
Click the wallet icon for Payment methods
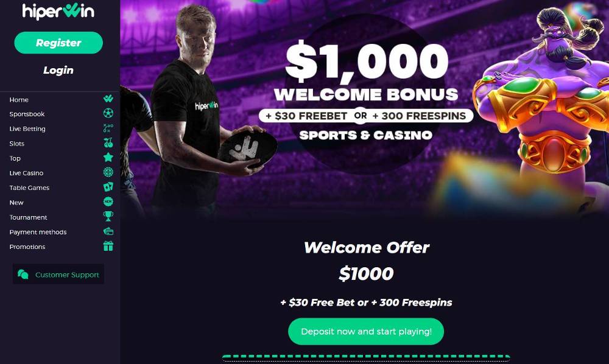point(108,231)
